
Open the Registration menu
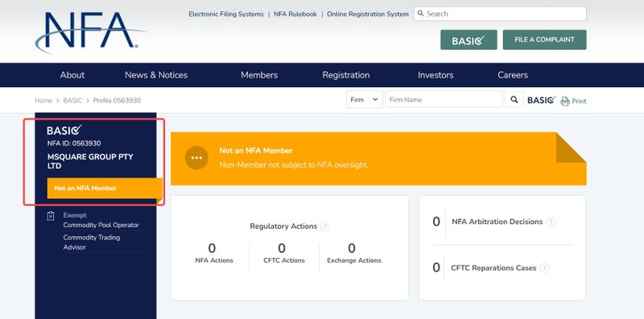click(346, 75)
